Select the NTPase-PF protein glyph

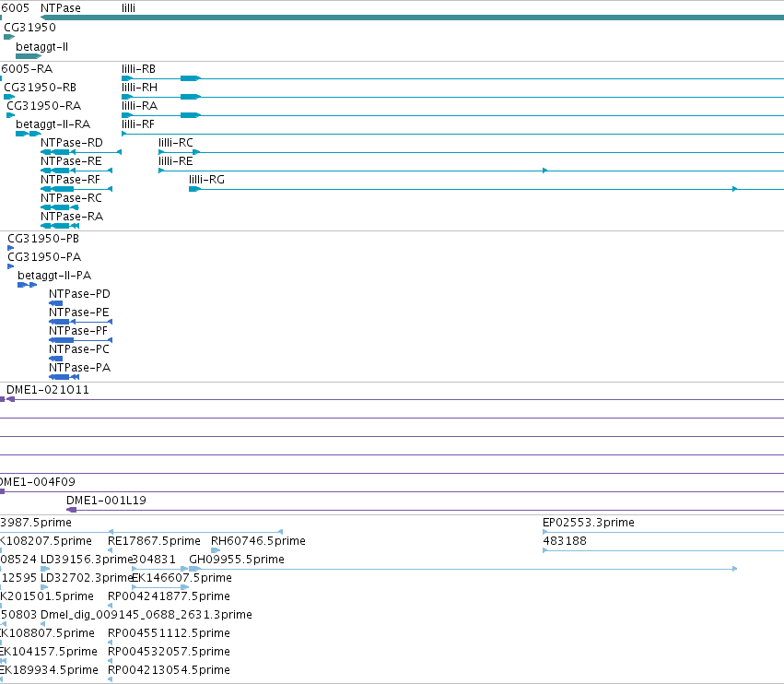[80, 340]
